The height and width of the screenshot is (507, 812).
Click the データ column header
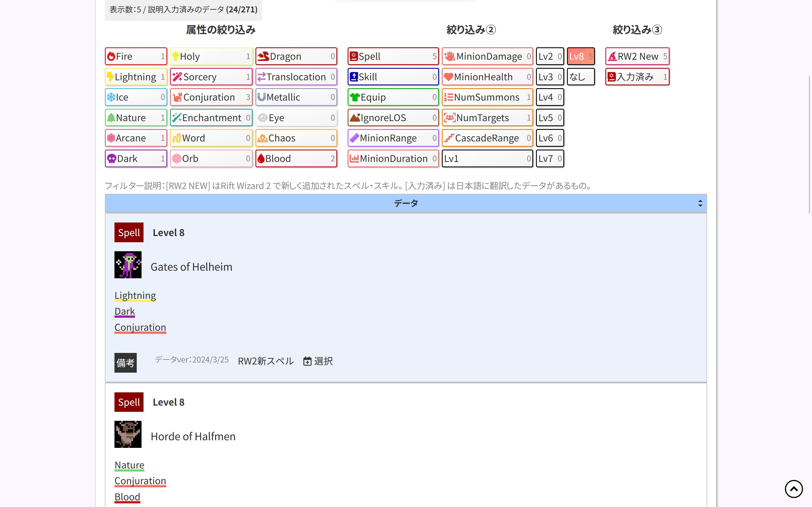pos(406,203)
